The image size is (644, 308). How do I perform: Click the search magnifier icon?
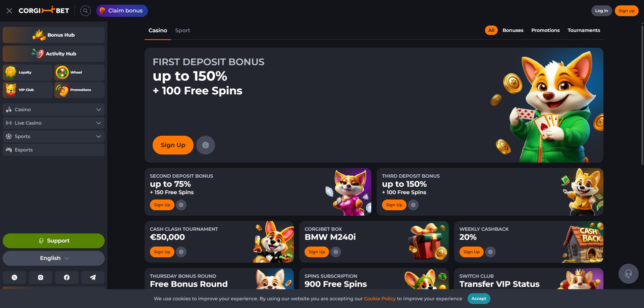click(x=86, y=11)
